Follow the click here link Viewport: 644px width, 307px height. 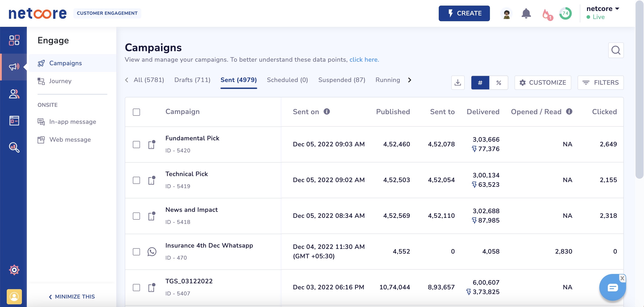click(x=364, y=60)
